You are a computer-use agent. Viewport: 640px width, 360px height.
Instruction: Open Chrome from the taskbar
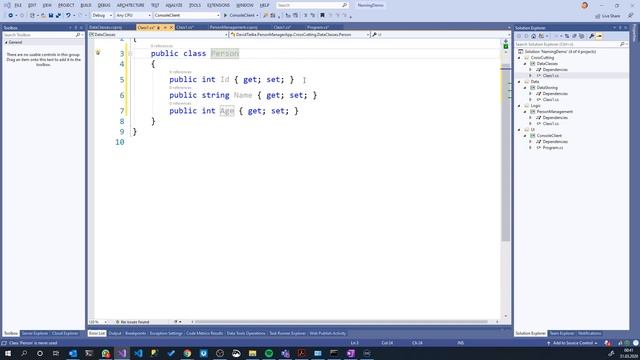point(187,353)
